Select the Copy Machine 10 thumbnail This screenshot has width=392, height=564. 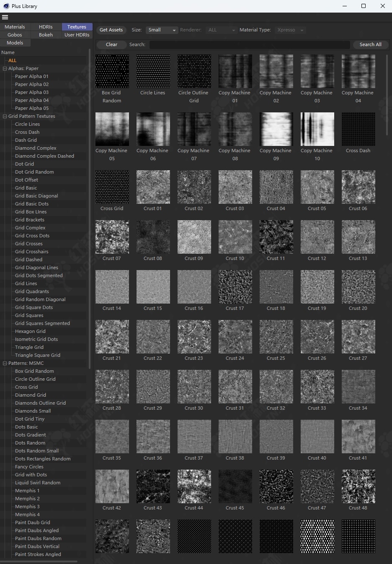(317, 129)
